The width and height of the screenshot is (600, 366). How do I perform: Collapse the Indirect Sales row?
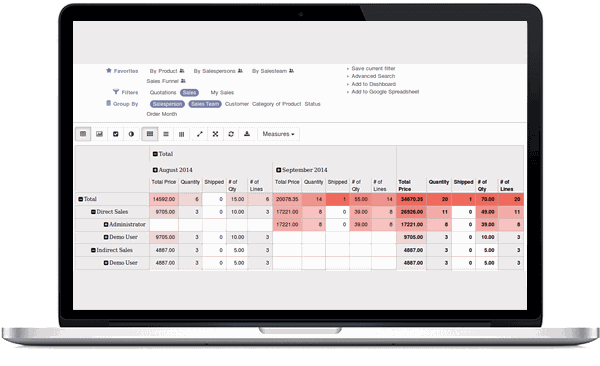tap(93, 250)
